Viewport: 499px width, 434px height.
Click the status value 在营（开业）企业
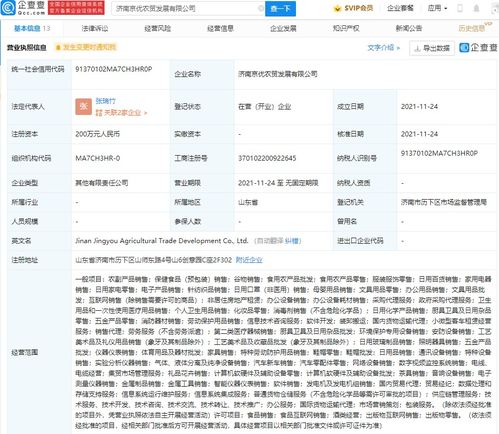pyautogui.click(x=264, y=107)
